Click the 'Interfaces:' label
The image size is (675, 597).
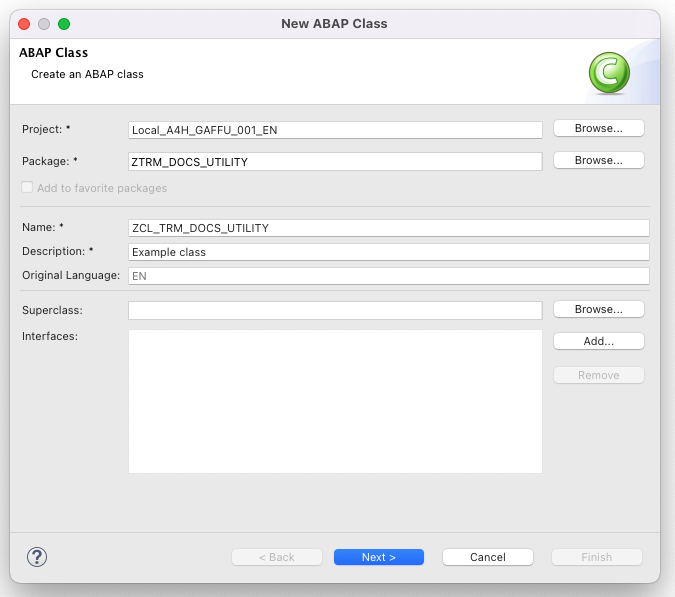click(50, 336)
